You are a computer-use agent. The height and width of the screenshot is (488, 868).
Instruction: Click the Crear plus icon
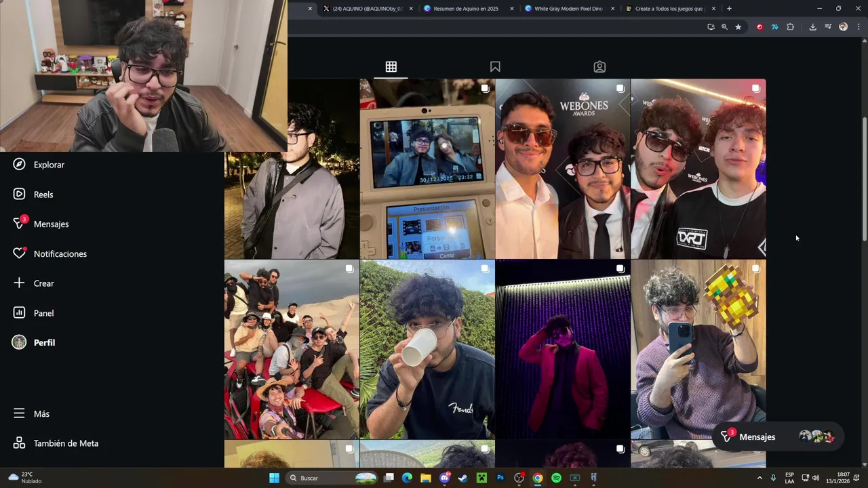pos(19,283)
